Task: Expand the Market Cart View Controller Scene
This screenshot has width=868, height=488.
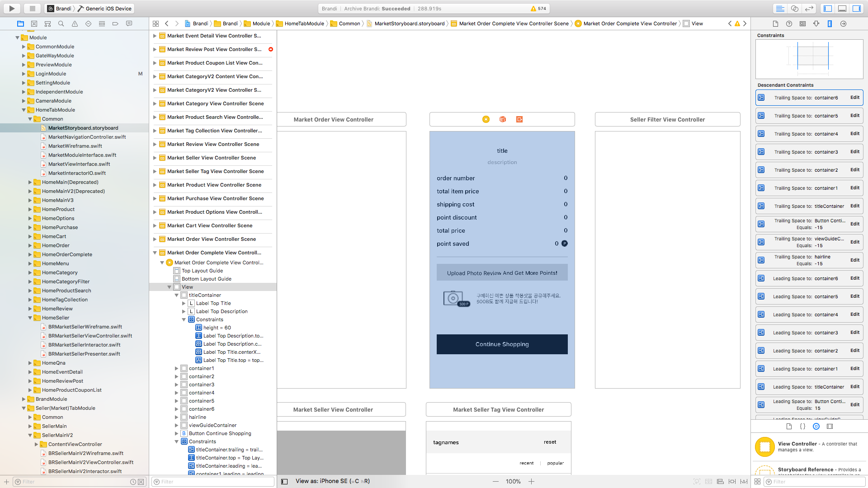Action: pos(155,225)
